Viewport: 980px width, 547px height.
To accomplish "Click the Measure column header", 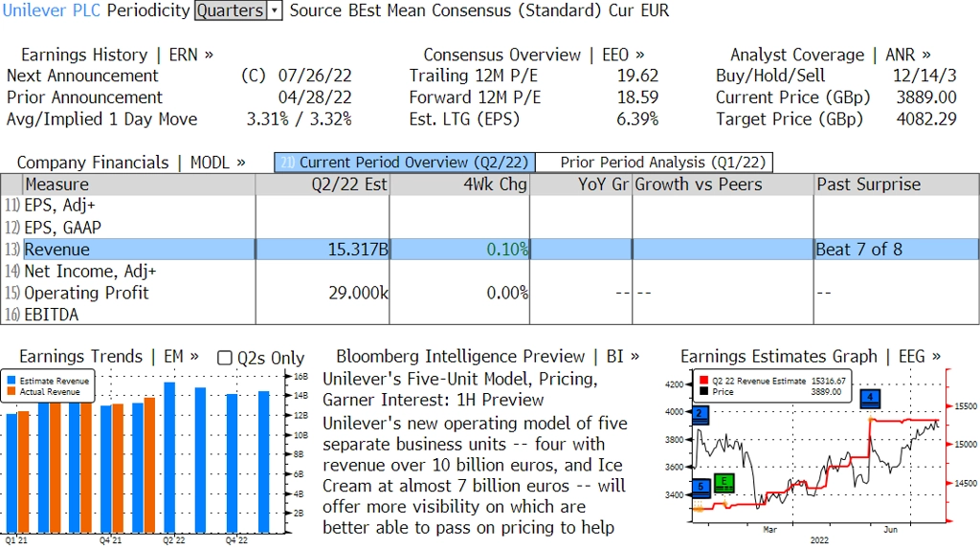I will [x=139, y=185].
